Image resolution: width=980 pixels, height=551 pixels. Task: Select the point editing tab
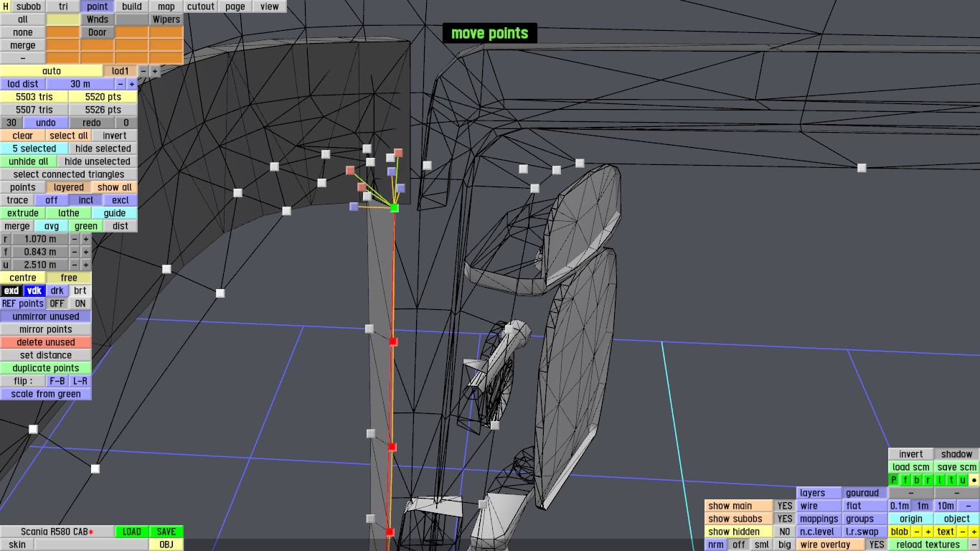click(98, 6)
